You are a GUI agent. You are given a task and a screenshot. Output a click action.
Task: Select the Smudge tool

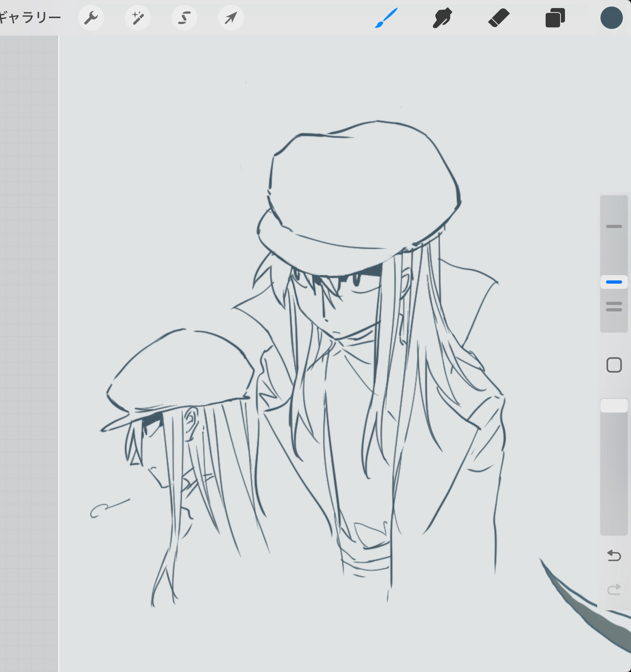point(442,18)
